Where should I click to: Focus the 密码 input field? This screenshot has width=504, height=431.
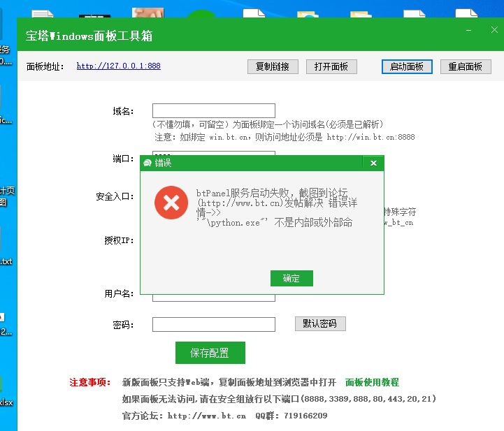(214, 324)
